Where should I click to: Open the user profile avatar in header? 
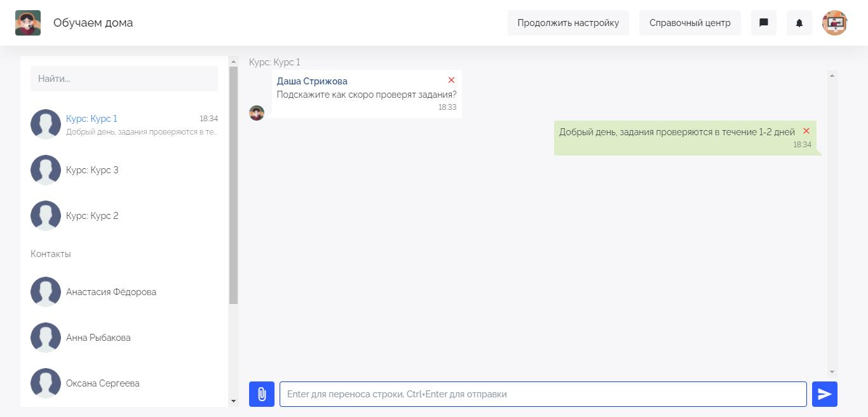point(835,23)
